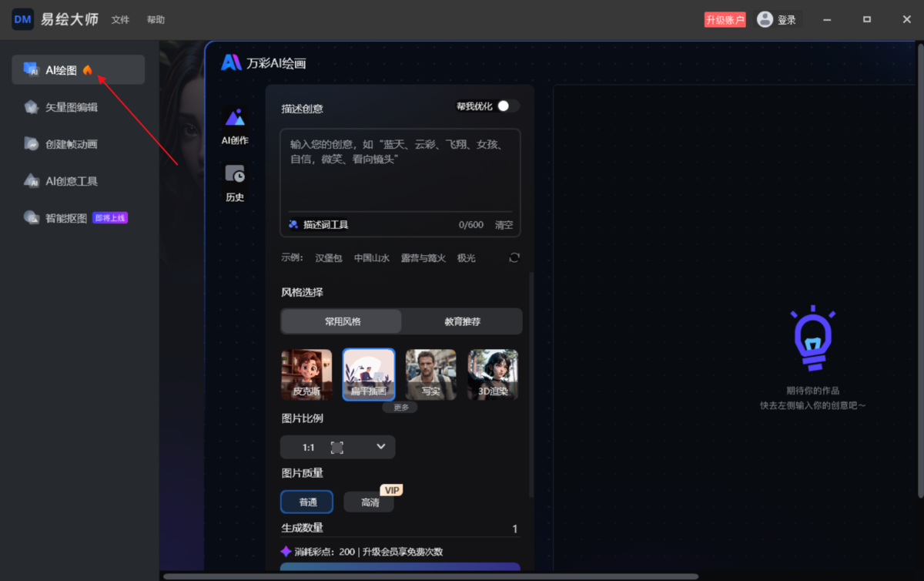Select the 高清 VIP quality option
Viewport: 924px width, 581px height.
369,502
